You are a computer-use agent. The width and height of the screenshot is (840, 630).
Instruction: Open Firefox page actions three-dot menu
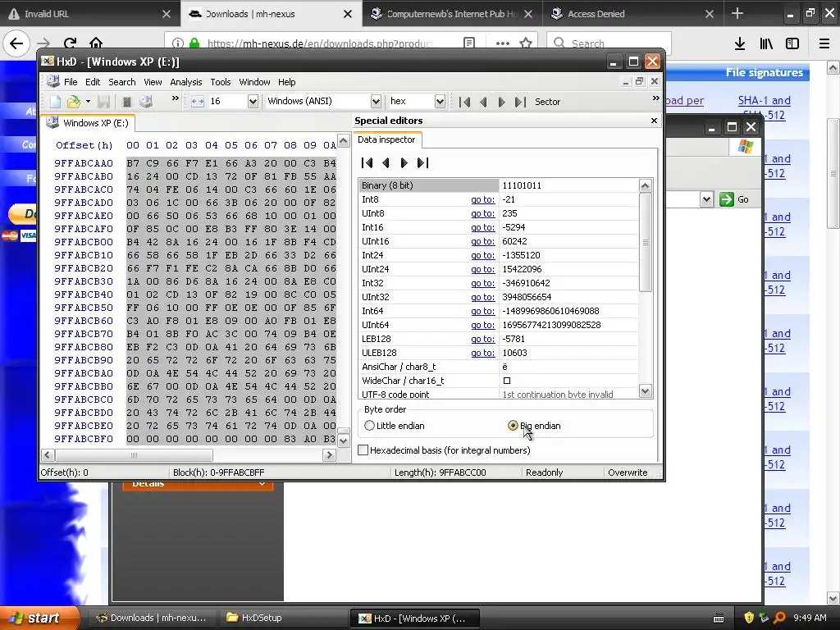pyautogui.click(x=503, y=43)
